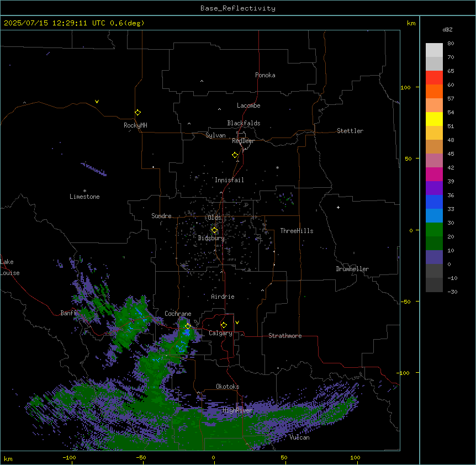Image resolution: width=476 pixels, height=465 pixels.
Task: Click the Blackfalds label
Action: pyautogui.click(x=244, y=123)
